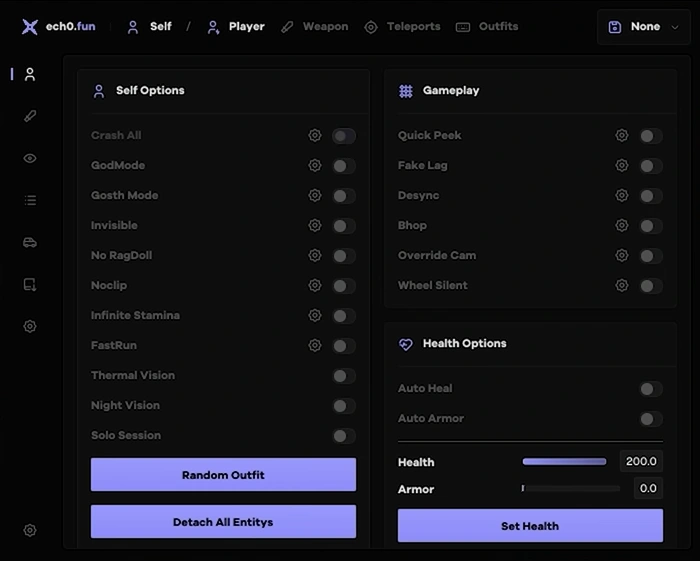Open Wheel Silent settings gear
Viewport: 700px width, 561px height.
pyautogui.click(x=622, y=285)
